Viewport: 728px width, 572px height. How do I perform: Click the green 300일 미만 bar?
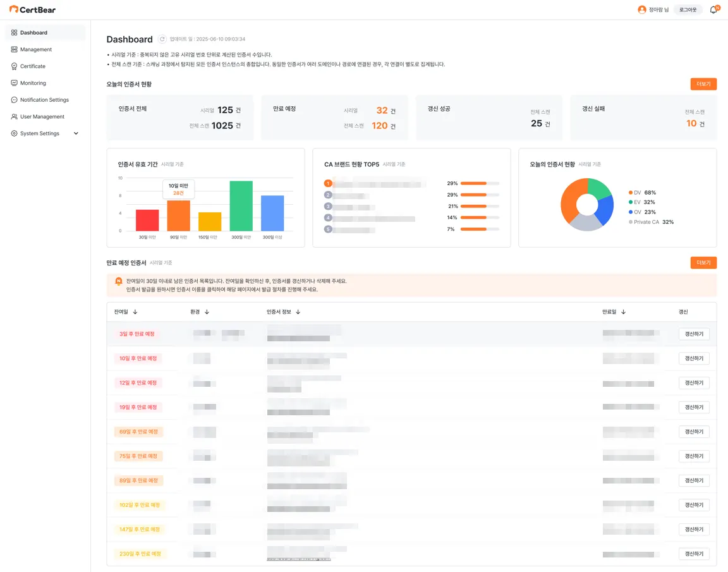pyautogui.click(x=241, y=205)
